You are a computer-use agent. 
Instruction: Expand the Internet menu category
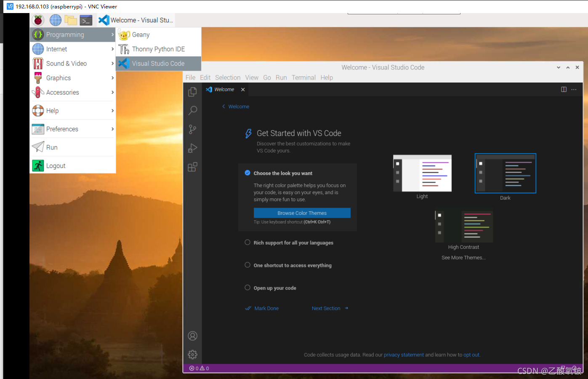pos(73,49)
